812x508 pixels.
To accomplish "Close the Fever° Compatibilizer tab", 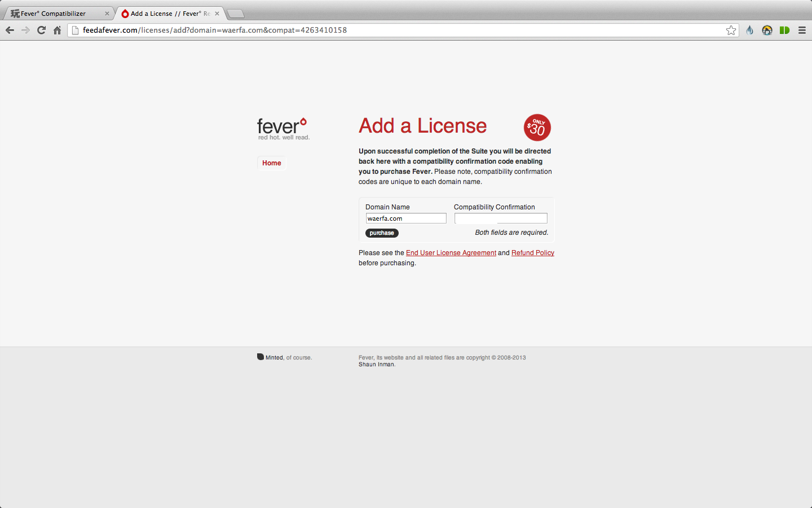I will (x=107, y=14).
